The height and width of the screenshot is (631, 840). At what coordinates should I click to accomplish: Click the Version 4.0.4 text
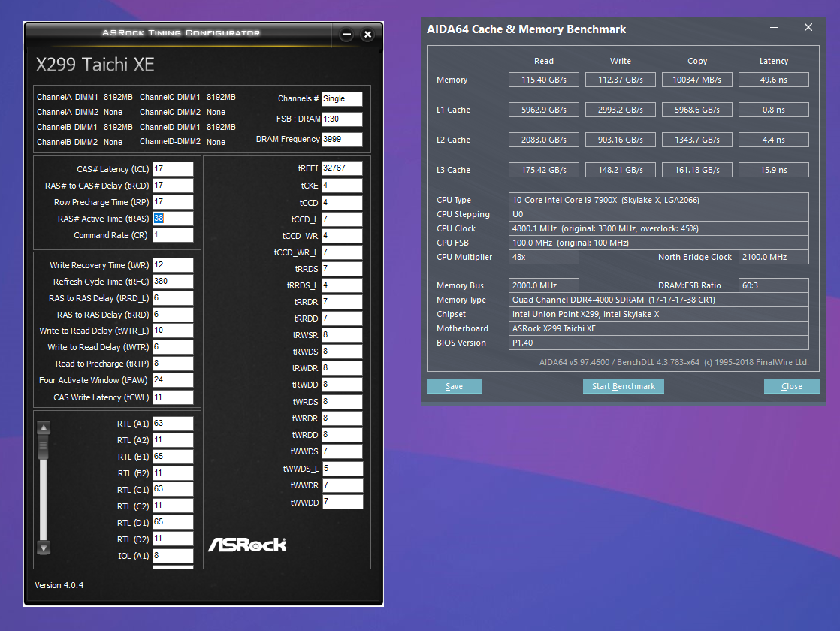[59, 585]
